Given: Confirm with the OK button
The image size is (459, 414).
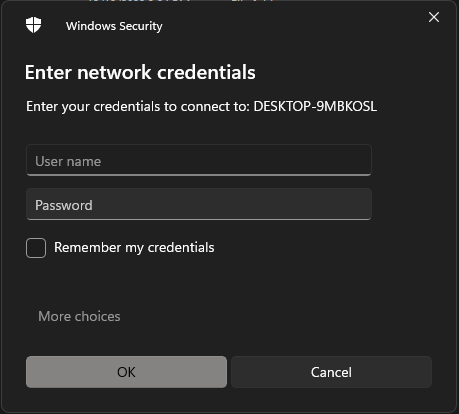Looking at the screenshot, I should point(126,372).
